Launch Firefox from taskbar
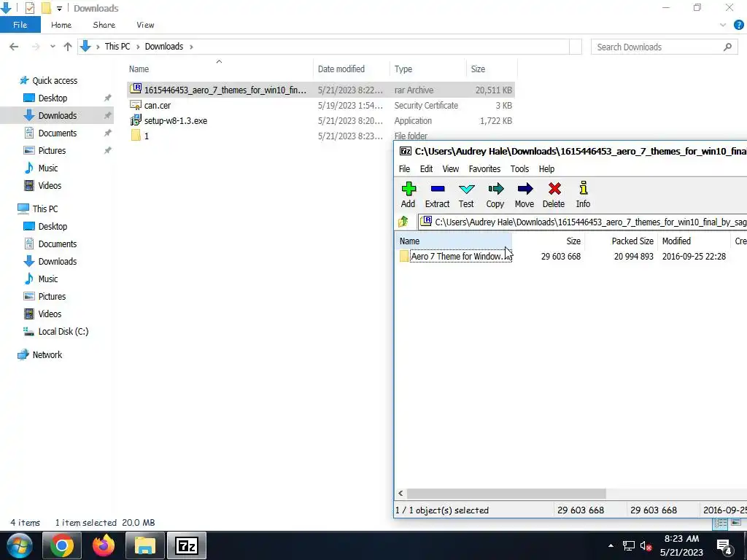Viewport: 747px width, 560px height. pyautogui.click(x=104, y=545)
